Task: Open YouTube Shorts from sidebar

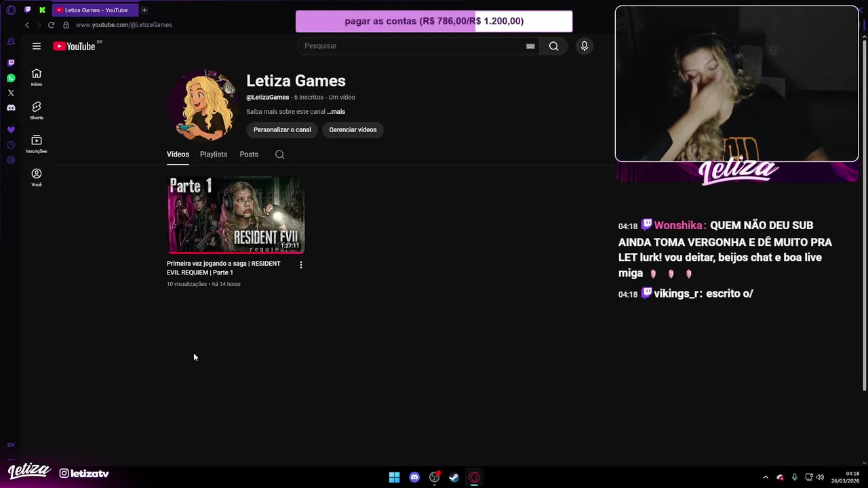Action: click(37, 110)
